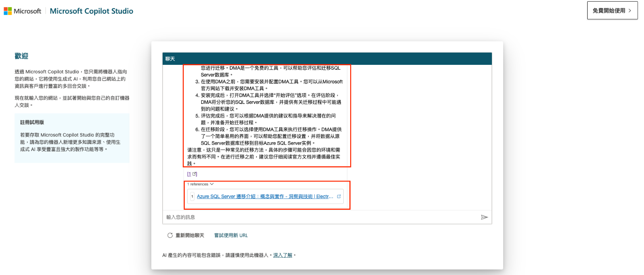This screenshot has height=275, width=644.
Task: Focus the 輸入您的訊息 input field
Action: (322, 217)
